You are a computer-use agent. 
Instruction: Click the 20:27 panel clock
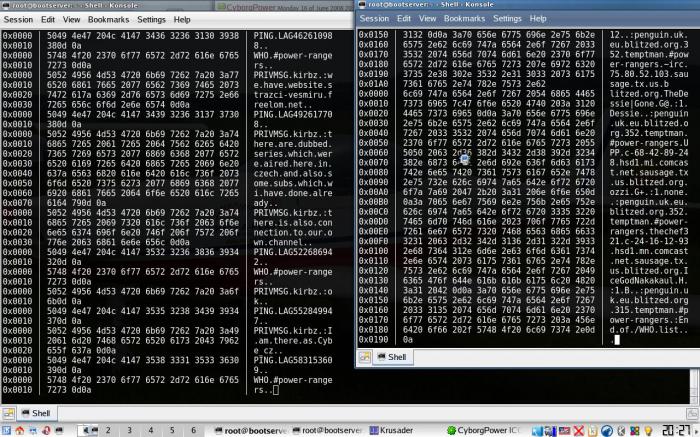point(678,431)
